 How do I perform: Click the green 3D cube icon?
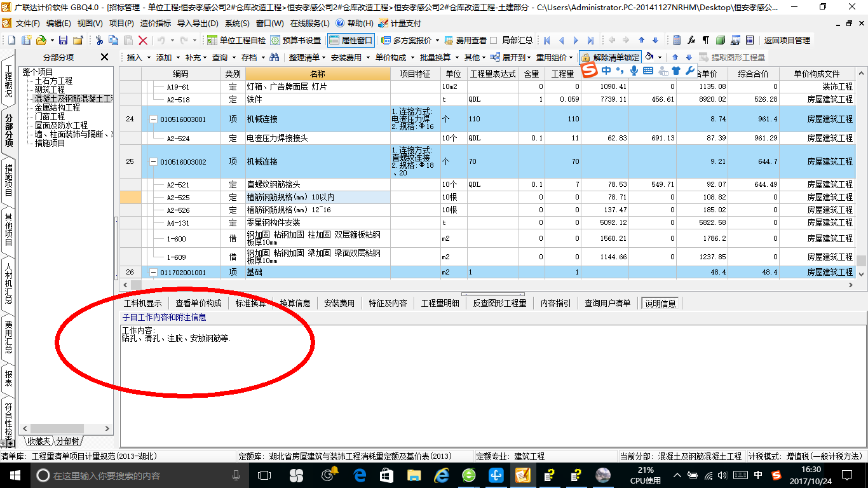[x=721, y=40]
